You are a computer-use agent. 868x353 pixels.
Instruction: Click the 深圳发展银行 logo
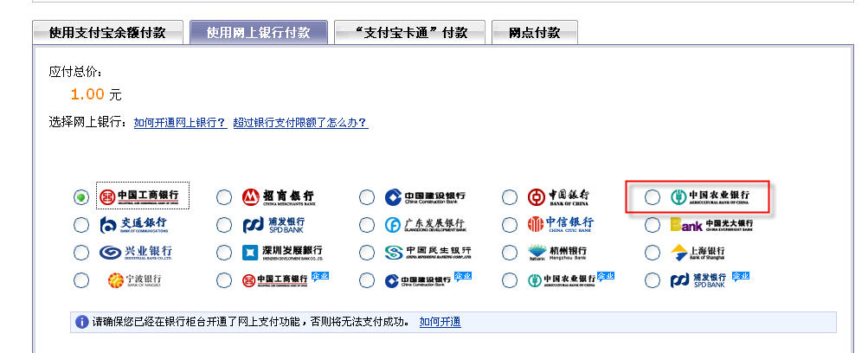[x=282, y=253]
